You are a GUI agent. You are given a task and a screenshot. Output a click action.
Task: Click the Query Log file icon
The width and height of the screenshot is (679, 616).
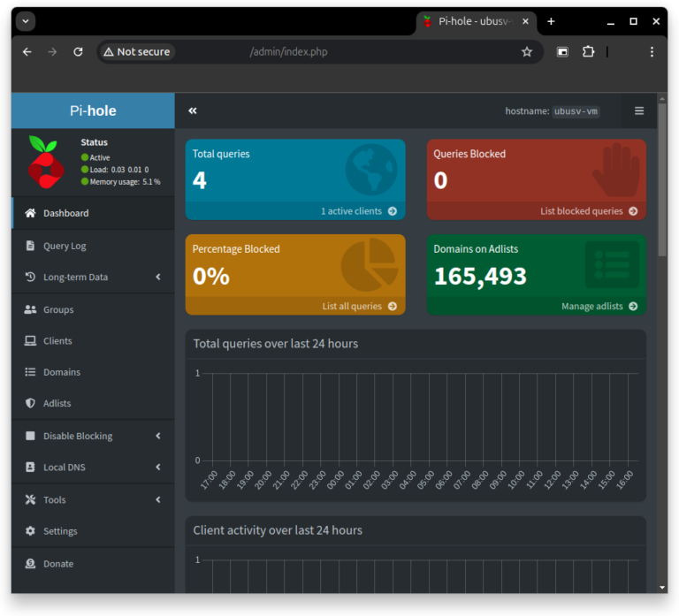pos(30,246)
